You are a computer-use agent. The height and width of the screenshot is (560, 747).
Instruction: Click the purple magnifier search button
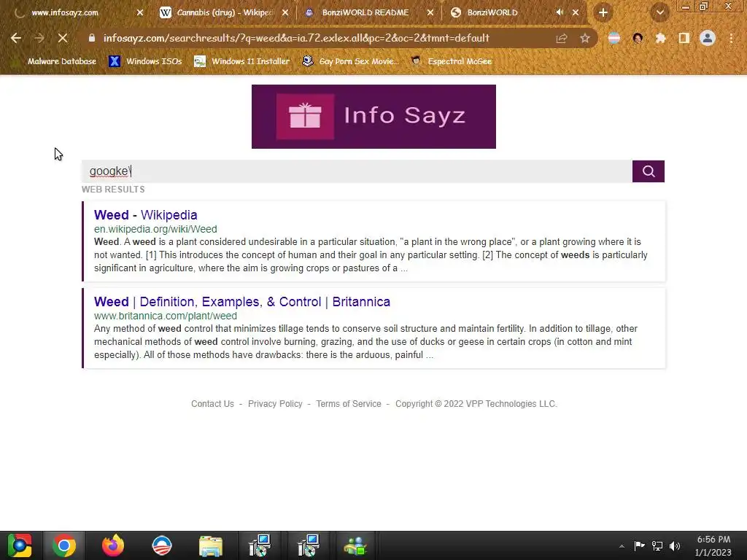click(649, 171)
